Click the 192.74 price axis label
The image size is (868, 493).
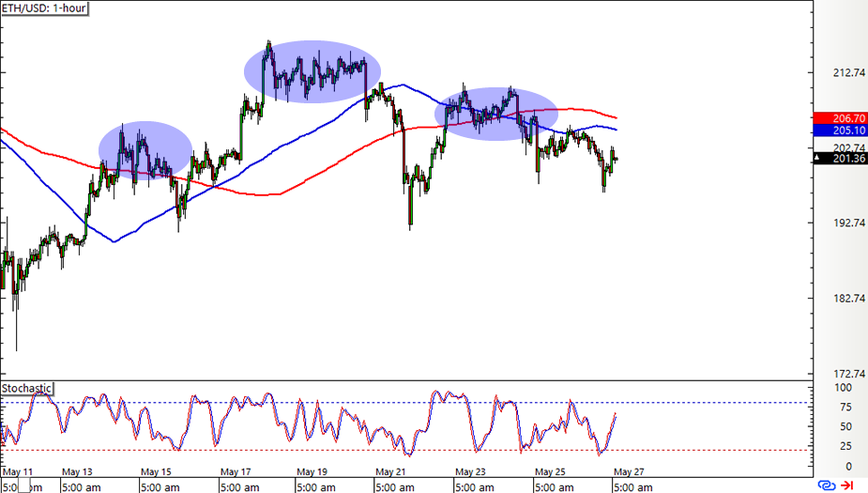tap(849, 223)
